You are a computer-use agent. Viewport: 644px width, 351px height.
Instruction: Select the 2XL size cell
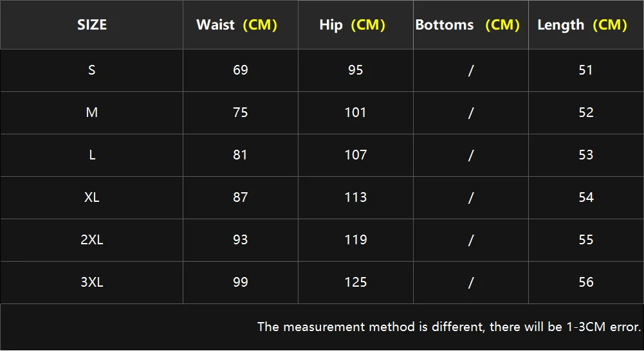pos(92,240)
